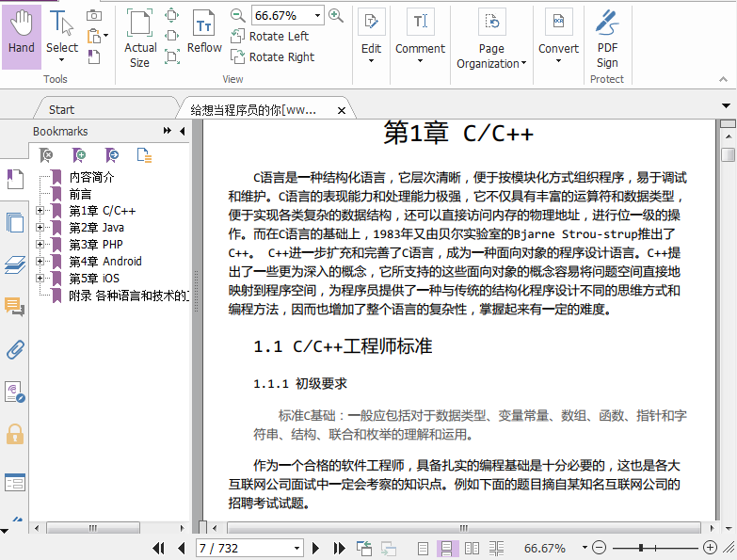Image resolution: width=737 pixels, height=560 pixels.
Task: Click the PDF Sign button
Action: coord(607,39)
